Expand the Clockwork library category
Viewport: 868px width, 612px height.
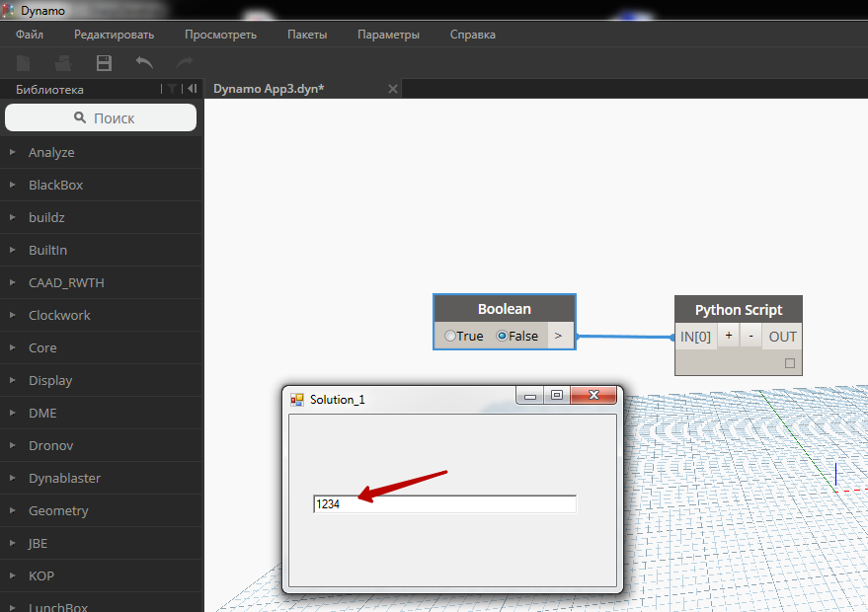click(x=59, y=316)
